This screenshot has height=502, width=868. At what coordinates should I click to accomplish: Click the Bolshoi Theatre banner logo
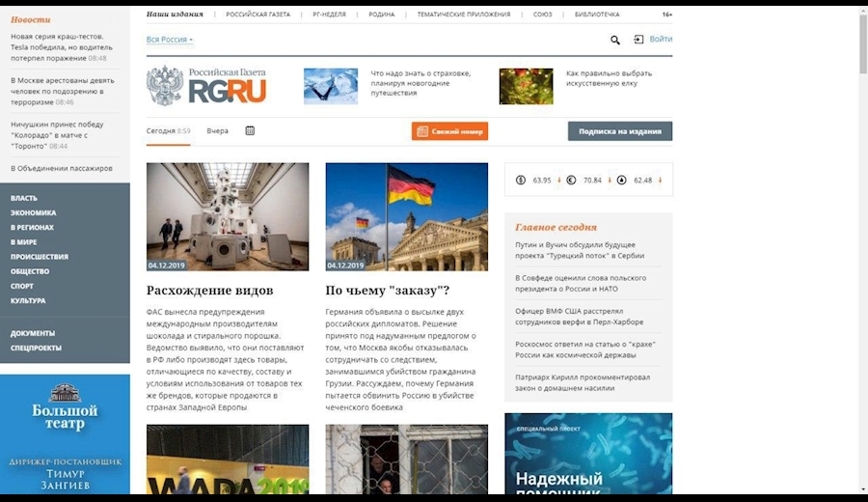tap(65, 404)
